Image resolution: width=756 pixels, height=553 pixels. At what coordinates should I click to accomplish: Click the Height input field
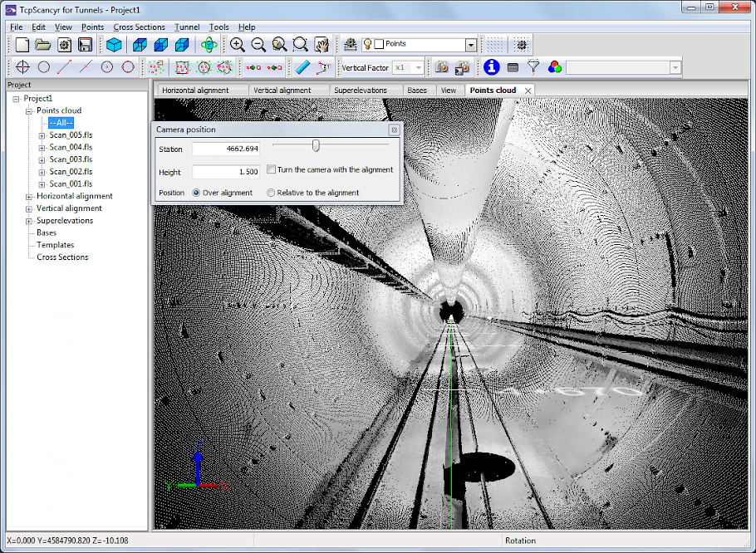(226, 172)
